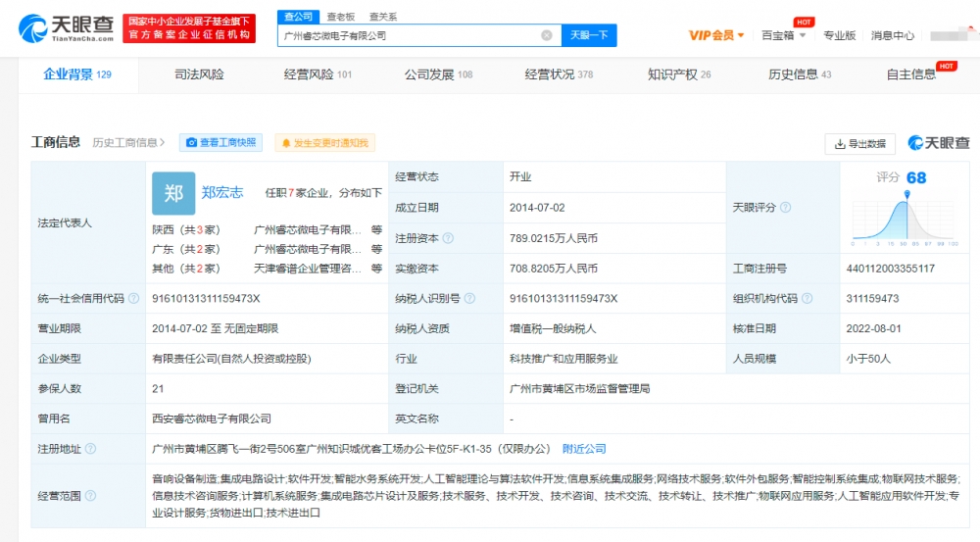Click the red 官方备案企业征信机构 banner
The height and width of the screenshot is (542, 980).
click(189, 28)
